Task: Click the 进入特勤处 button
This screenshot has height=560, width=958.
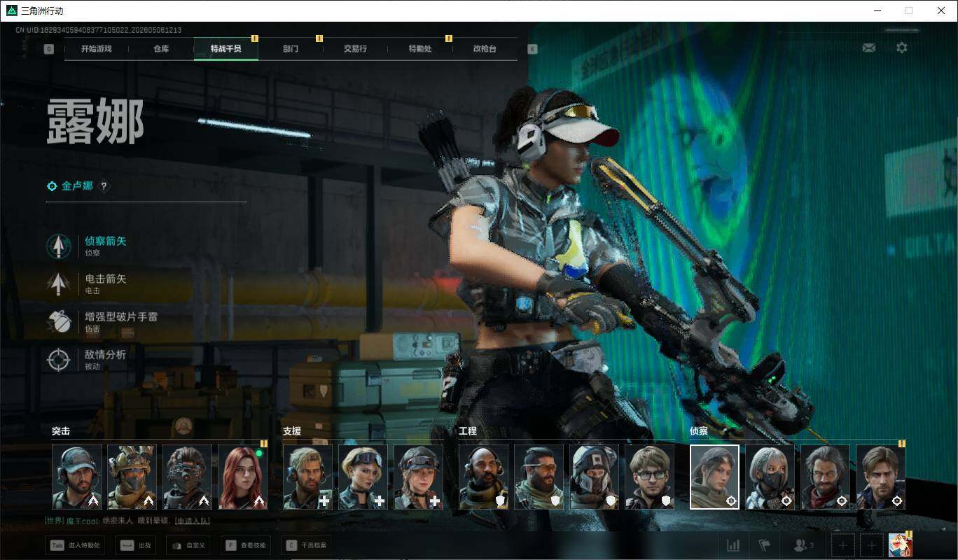Action: pyautogui.click(x=75, y=545)
